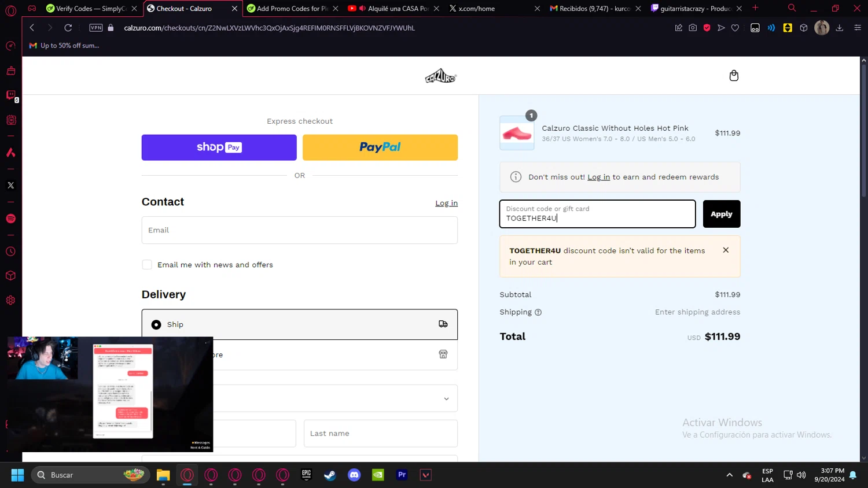Click the address bar URL
Viewport: 868px width, 488px height.
(x=269, y=28)
